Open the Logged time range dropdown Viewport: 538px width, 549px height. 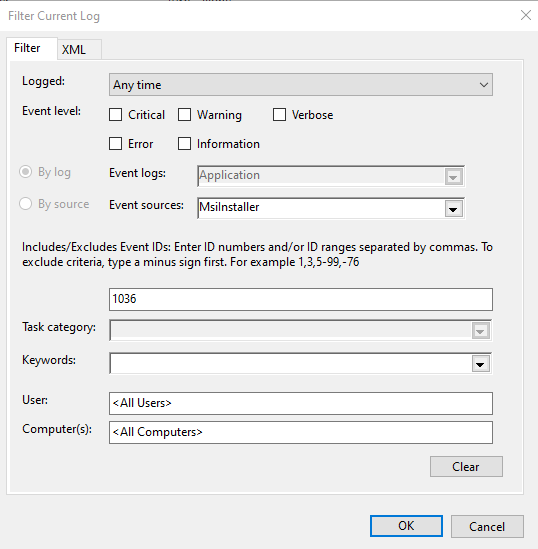click(x=301, y=84)
